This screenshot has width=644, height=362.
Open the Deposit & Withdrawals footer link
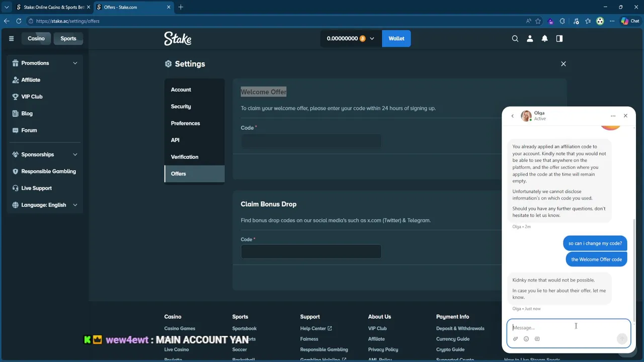point(460,329)
